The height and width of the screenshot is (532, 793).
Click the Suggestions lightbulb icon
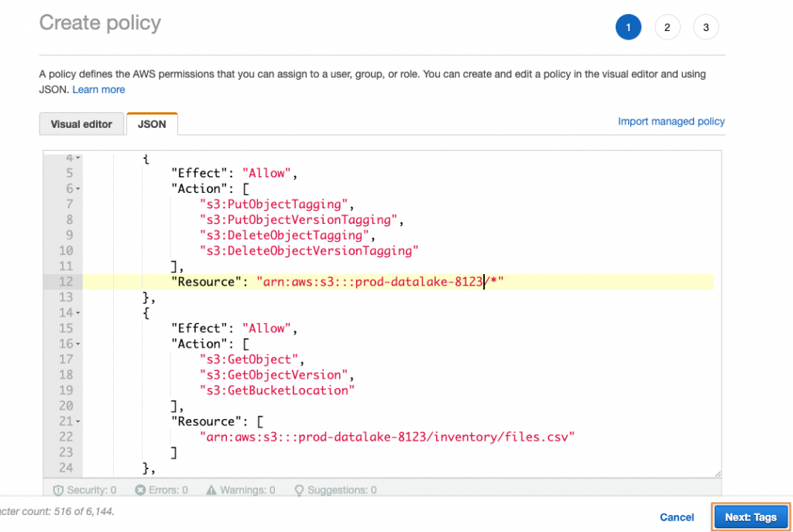coord(298,489)
